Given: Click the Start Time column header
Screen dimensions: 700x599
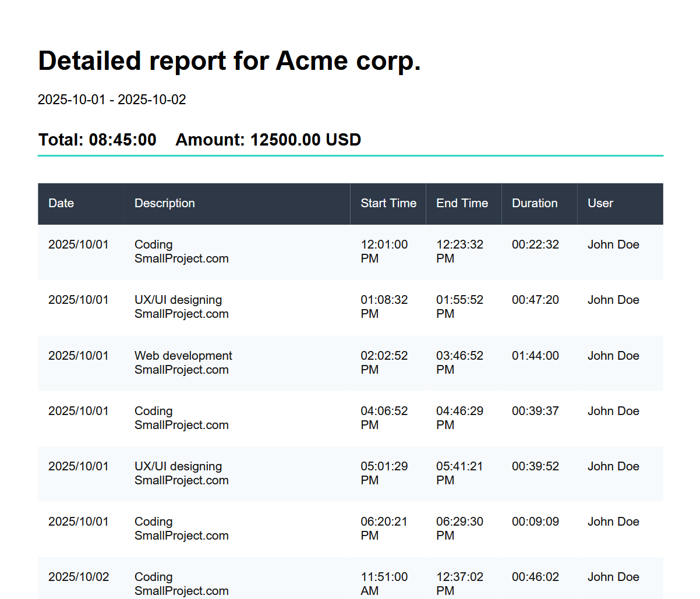Looking at the screenshot, I should (x=388, y=203).
